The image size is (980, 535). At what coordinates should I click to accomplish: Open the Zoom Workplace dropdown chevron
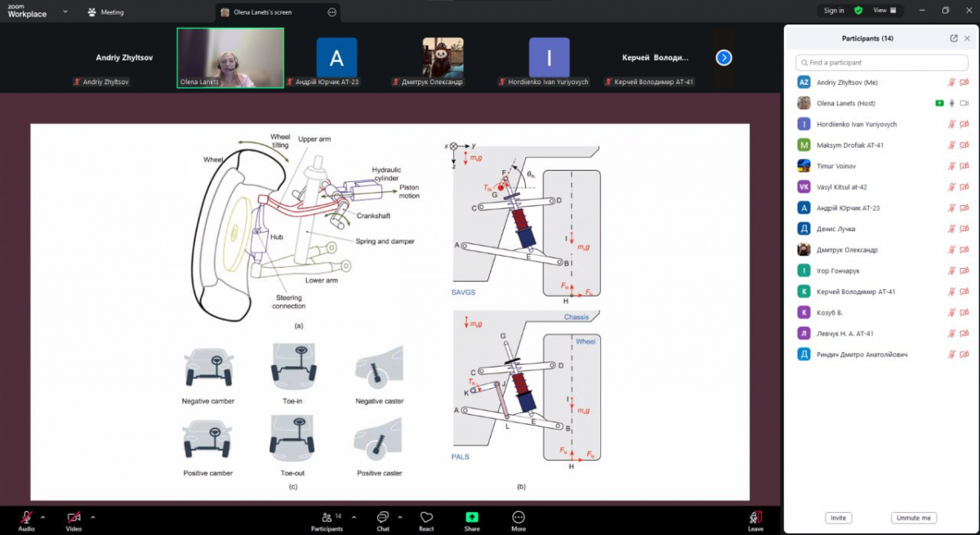[x=65, y=12]
